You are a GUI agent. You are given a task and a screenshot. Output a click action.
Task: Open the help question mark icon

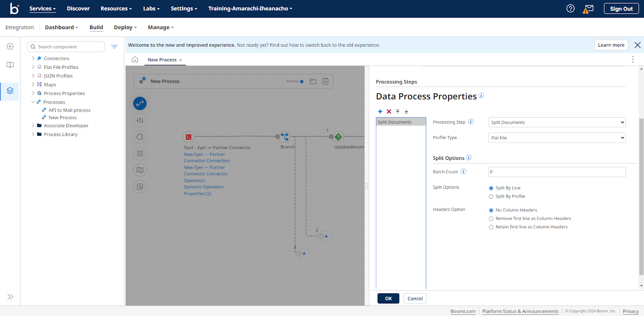[570, 8]
